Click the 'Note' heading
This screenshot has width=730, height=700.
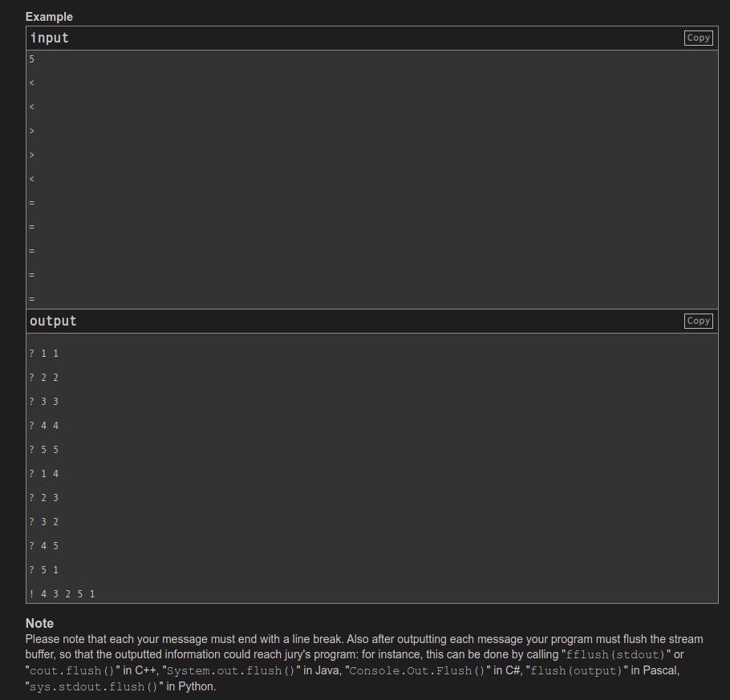tap(39, 623)
